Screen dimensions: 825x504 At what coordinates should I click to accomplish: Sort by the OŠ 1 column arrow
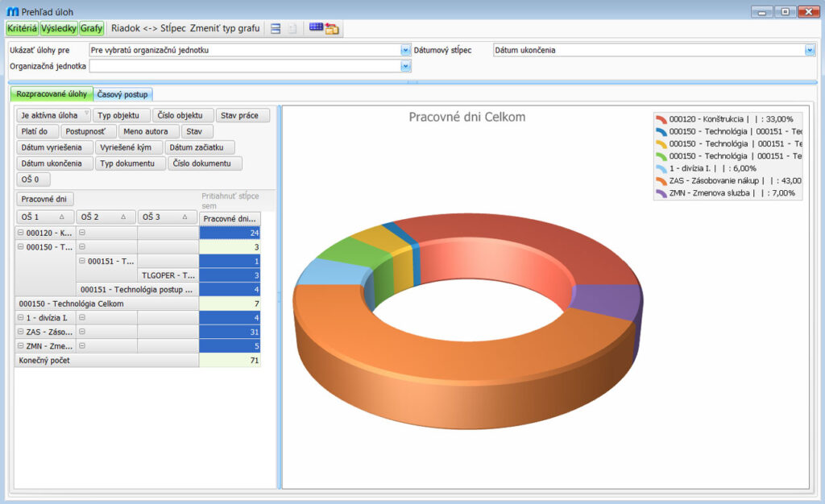pos(61,217)
